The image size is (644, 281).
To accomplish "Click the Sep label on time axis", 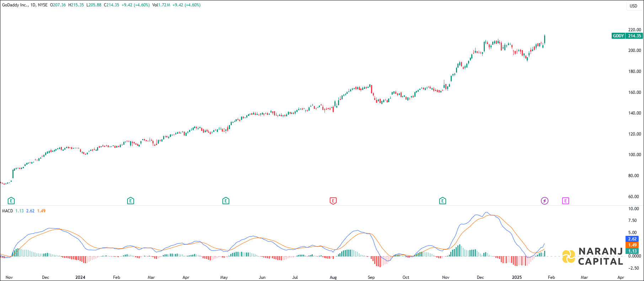I will [371, 277].
